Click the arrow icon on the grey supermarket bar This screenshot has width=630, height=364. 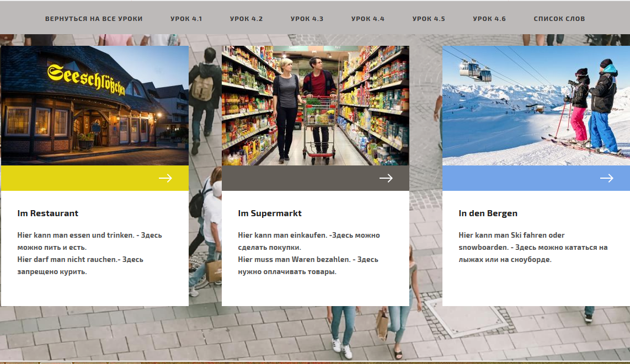click(386, 178)
